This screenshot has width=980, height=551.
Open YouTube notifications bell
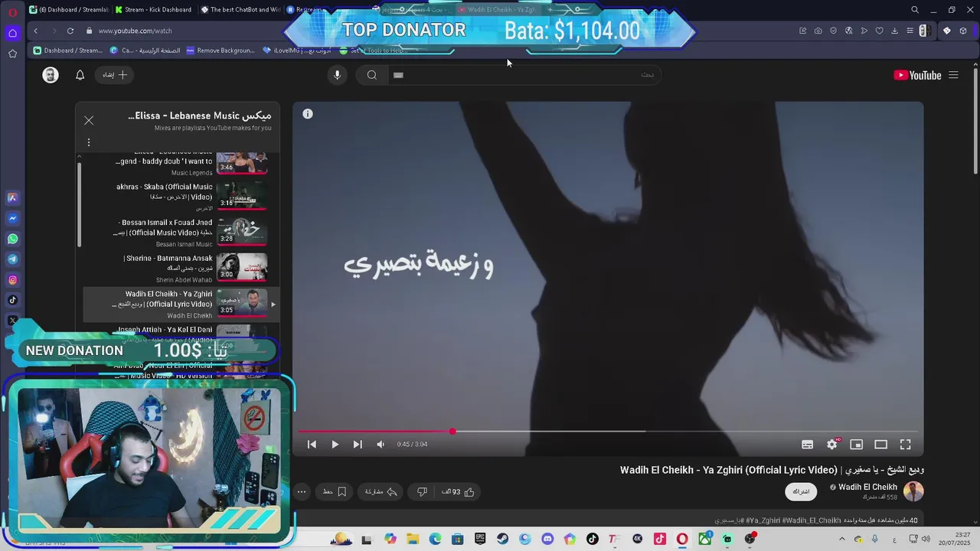pyautogui.click(x=80, y=75)
